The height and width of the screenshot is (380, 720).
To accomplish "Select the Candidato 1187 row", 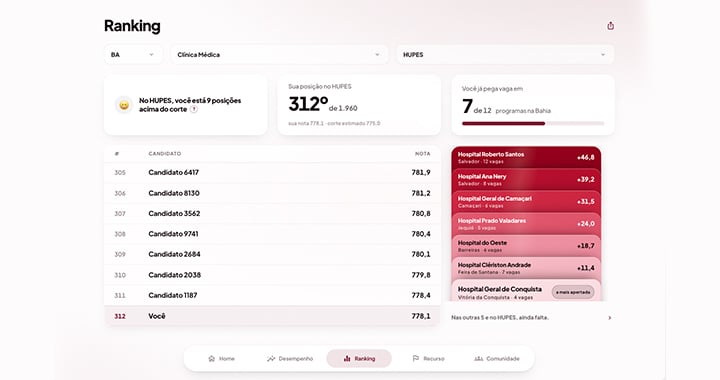I will [272, 295].
